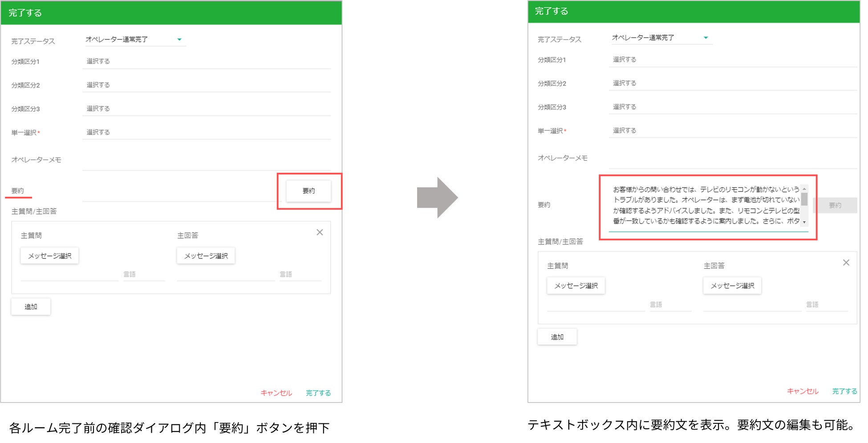Click 主回答 メッセージ選択 button in right dialog
Screen dimensions: 868x443
[732, 286]
